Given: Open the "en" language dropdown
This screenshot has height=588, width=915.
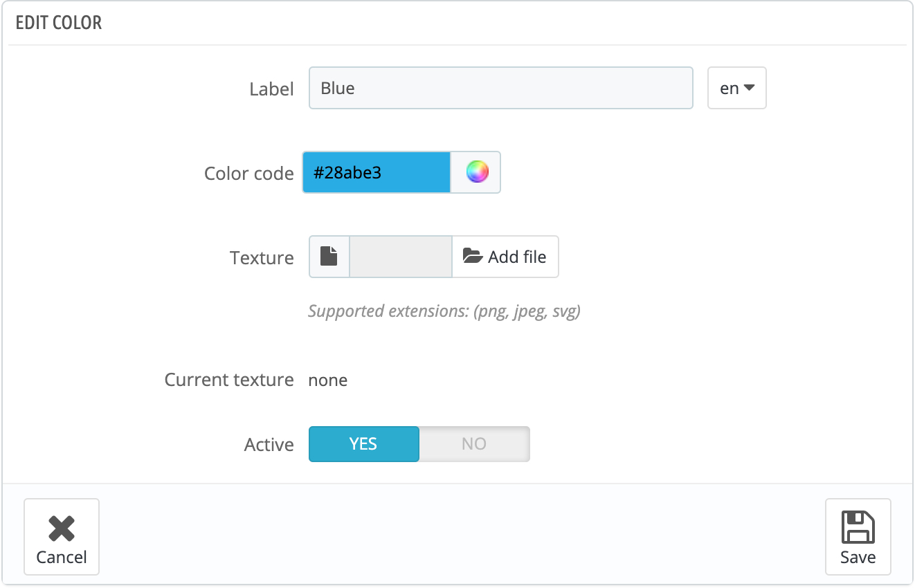Looking at the screenshot, I should tap(736, 88).
